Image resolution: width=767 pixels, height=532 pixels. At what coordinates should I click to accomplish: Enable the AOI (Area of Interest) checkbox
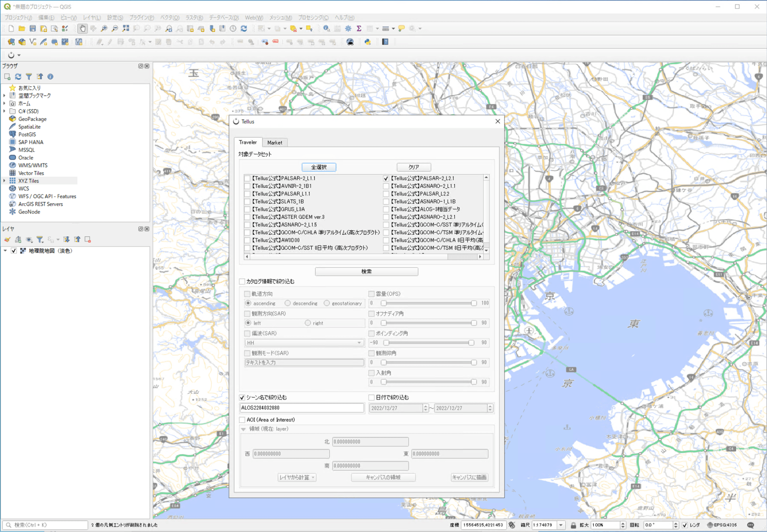[242, 420]
